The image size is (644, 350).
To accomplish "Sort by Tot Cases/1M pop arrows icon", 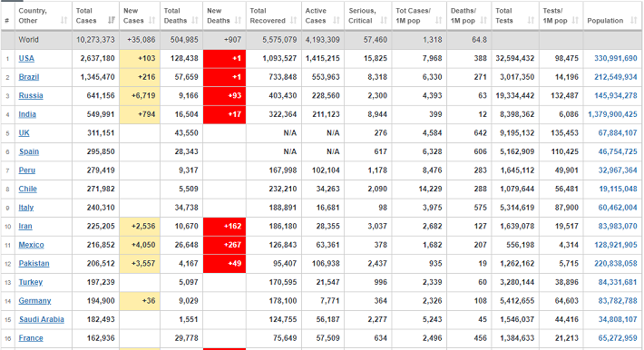I will click(x=439, y=20).
